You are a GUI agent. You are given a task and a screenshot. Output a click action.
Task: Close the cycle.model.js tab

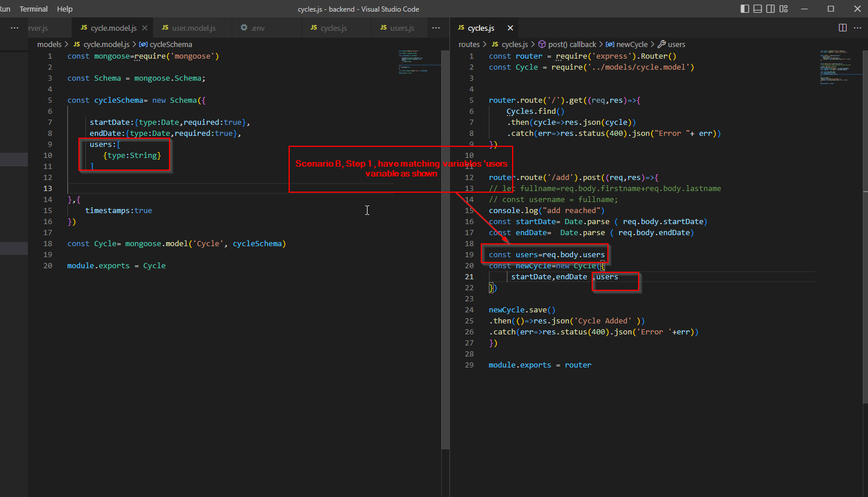click(145, 28)
